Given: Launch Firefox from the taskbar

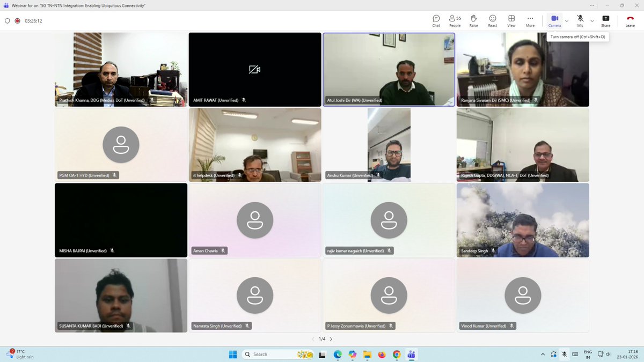Looking at the screenshot, I should tap(382, 354).
